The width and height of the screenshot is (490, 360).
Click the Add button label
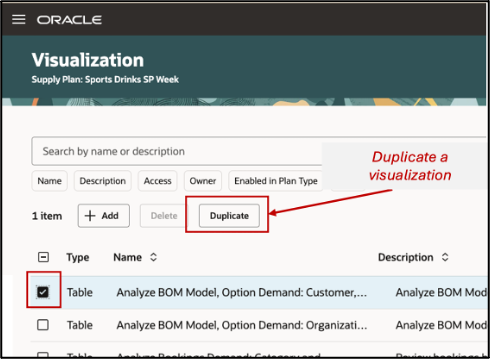pyautogui.click(x=110, y=216)
